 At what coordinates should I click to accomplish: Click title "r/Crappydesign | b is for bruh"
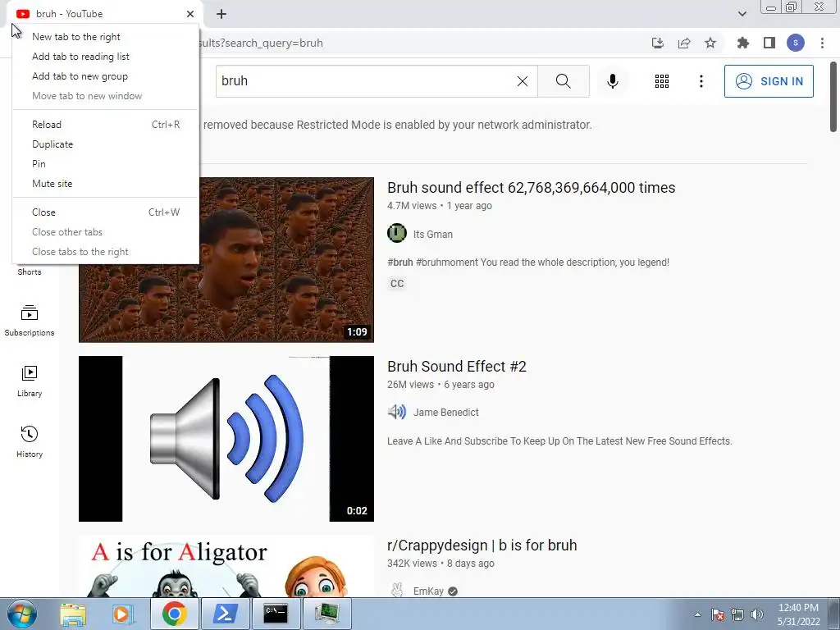482,546
